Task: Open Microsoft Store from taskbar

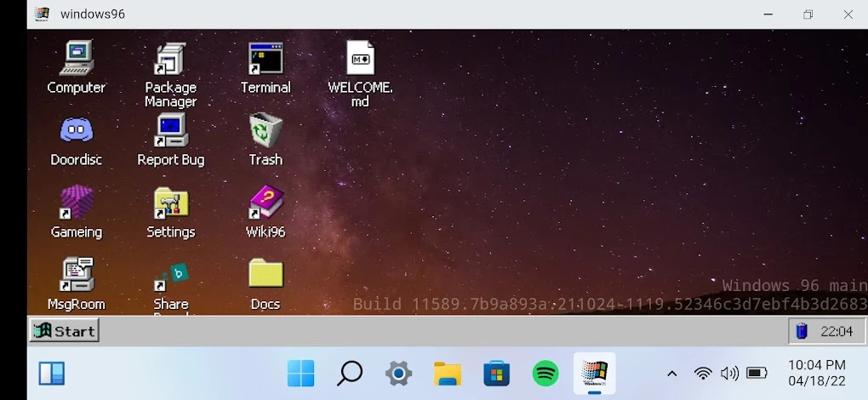Action: point(497,374)
